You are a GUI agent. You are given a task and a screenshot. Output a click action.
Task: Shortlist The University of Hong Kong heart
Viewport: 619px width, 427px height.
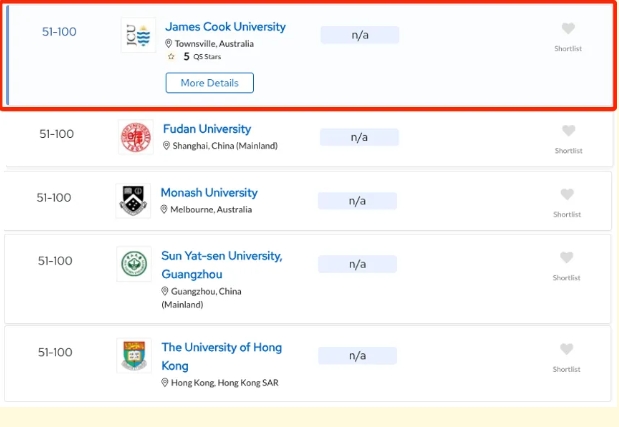pos(566,349)
